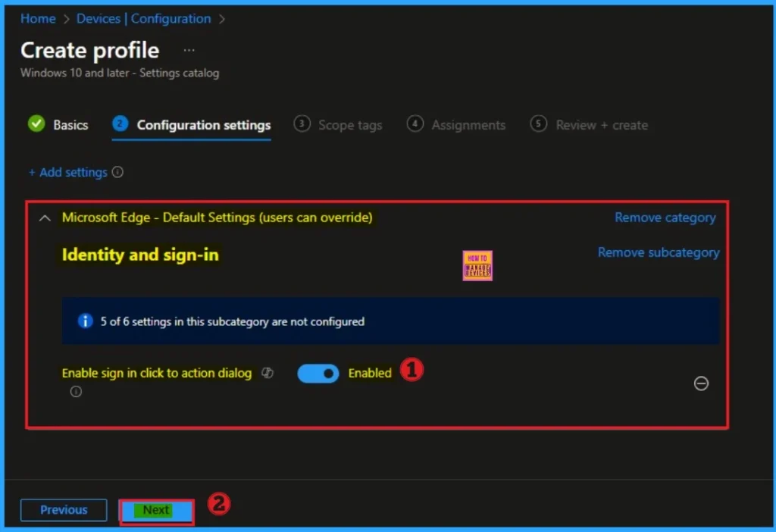The width and height of the screenshot is (776, 532).
Task: Collapse the Microsoft Edge Default Settings category
Action: 45,217
